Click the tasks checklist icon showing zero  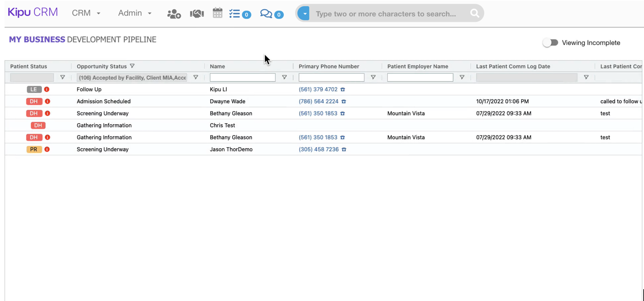click(x=236, y=13)
